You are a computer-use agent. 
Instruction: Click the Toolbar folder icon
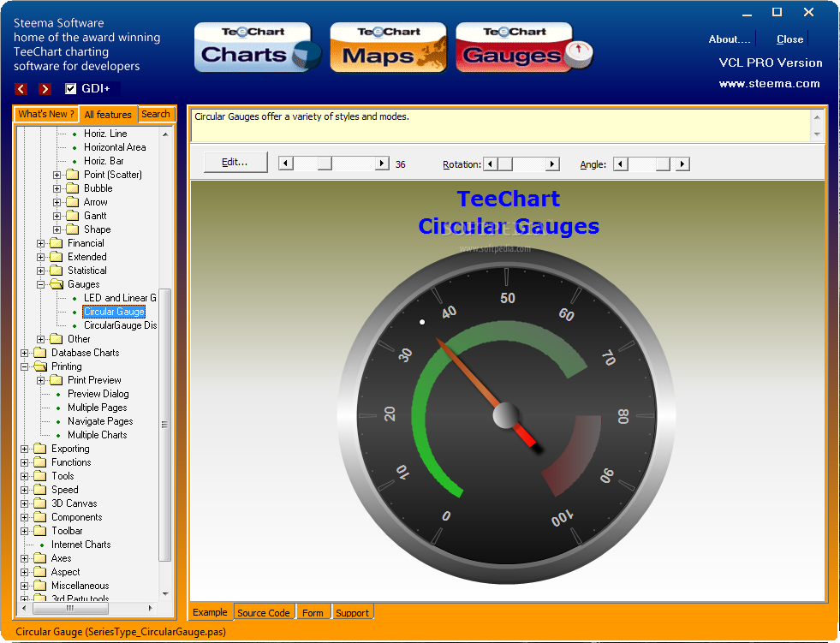40,531
